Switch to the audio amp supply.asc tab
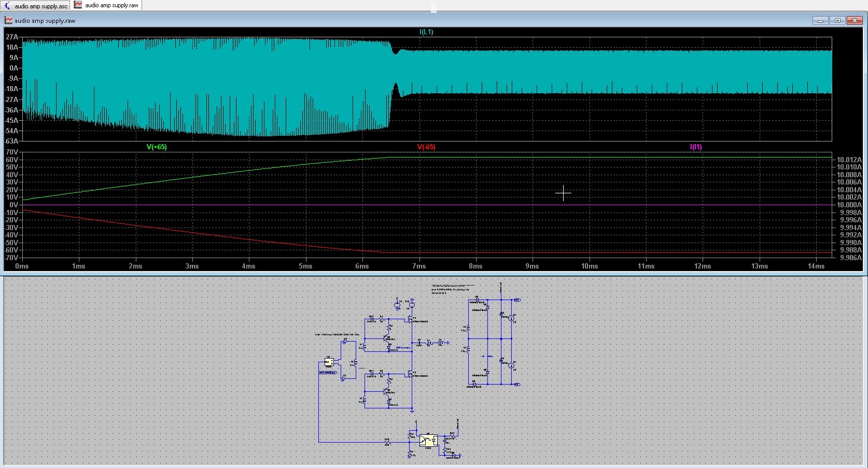868x468 pixels. 36,6
